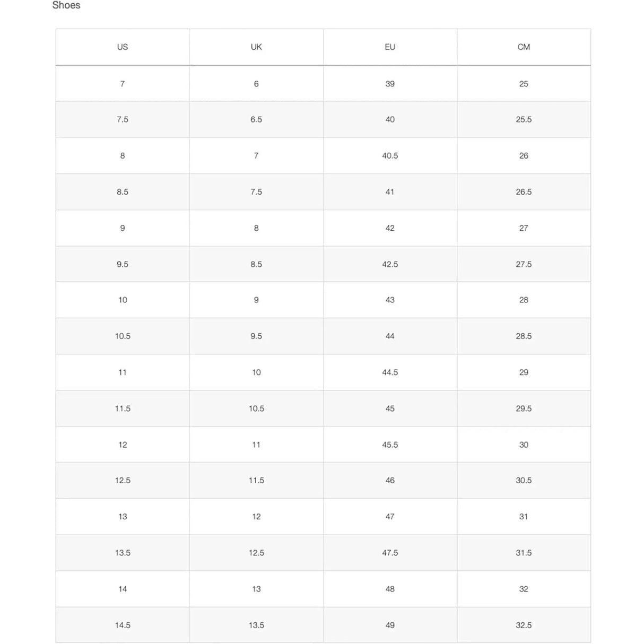The width and height of the screenshot is (644, 644).
Task: Click the 29 CM cell
Action: coord(524,372)
